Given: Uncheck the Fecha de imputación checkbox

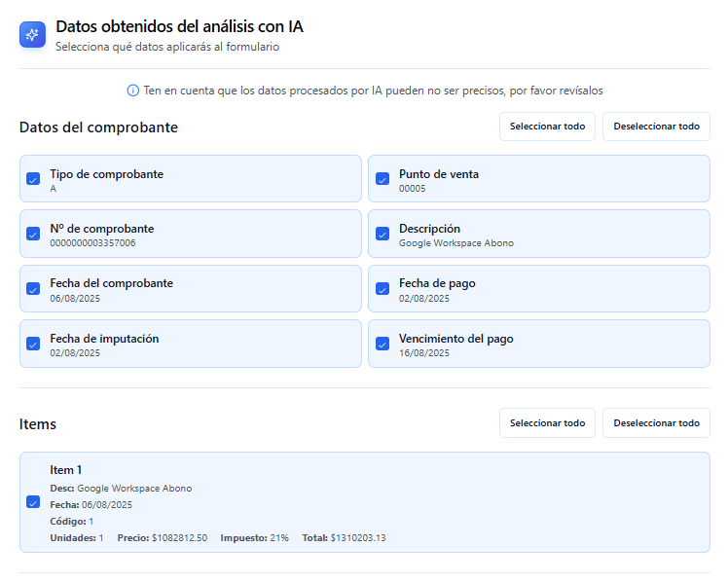Looking at the screenshot, I should click(33, 344).
